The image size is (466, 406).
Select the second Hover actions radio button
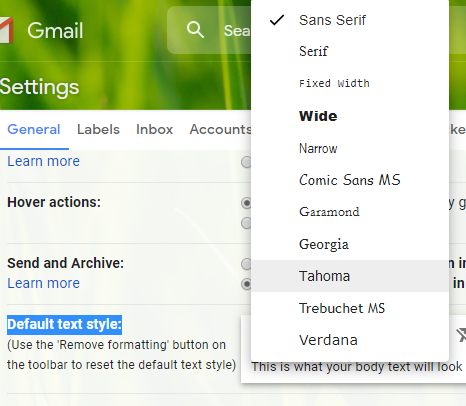pyautogui.click(x=246, y=223)
